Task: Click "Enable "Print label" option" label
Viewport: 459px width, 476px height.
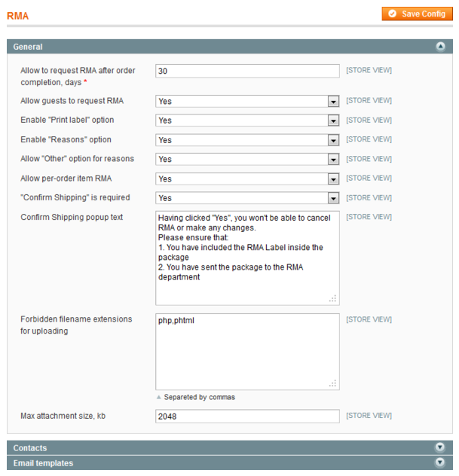Action: (67, 120)
